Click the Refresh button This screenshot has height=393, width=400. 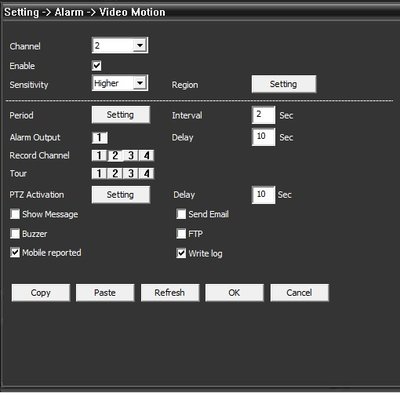click(170, 293)
